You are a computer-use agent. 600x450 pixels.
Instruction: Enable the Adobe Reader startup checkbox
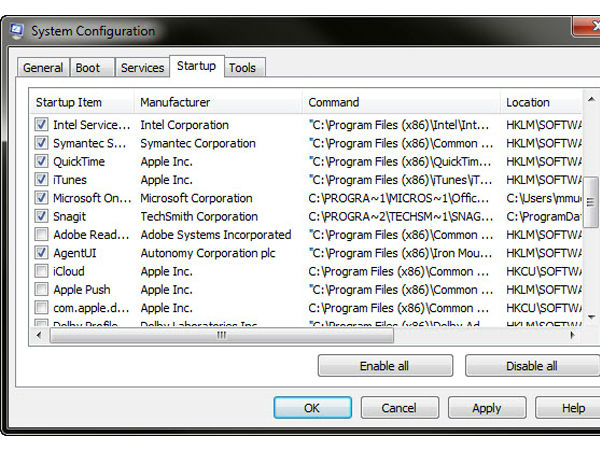coord(41,235)
